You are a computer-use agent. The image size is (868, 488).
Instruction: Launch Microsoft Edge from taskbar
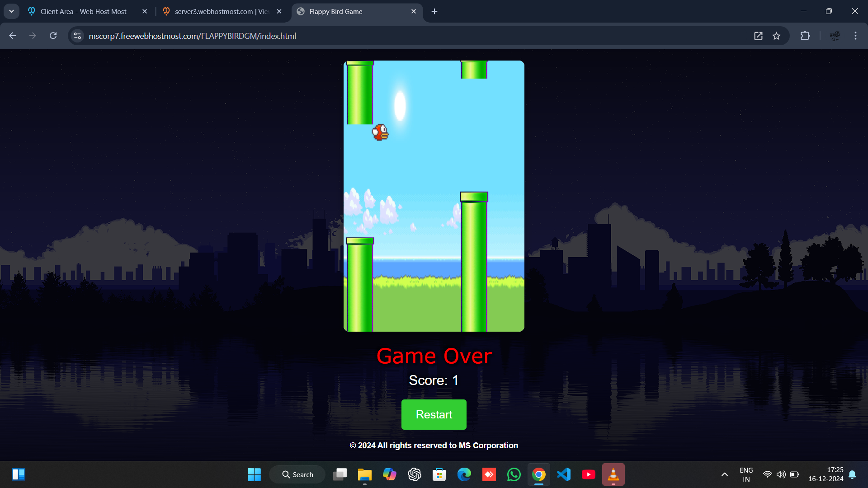pos(464,474)
